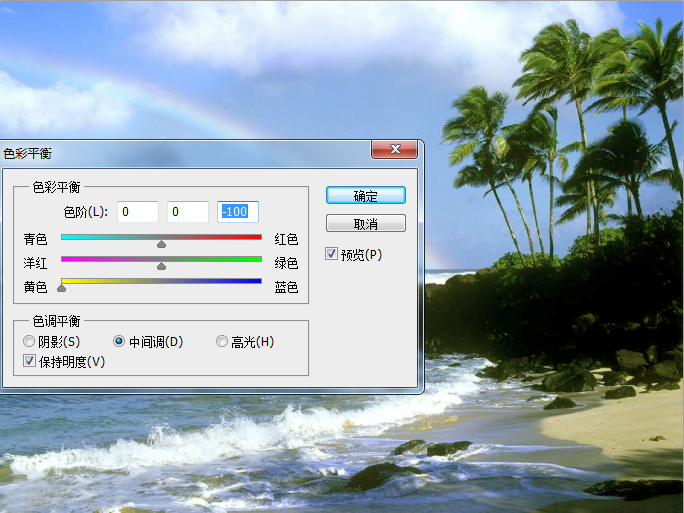Click the 确定 button
This screenshot has width=684, height=513.
click(x=366, y=195)
